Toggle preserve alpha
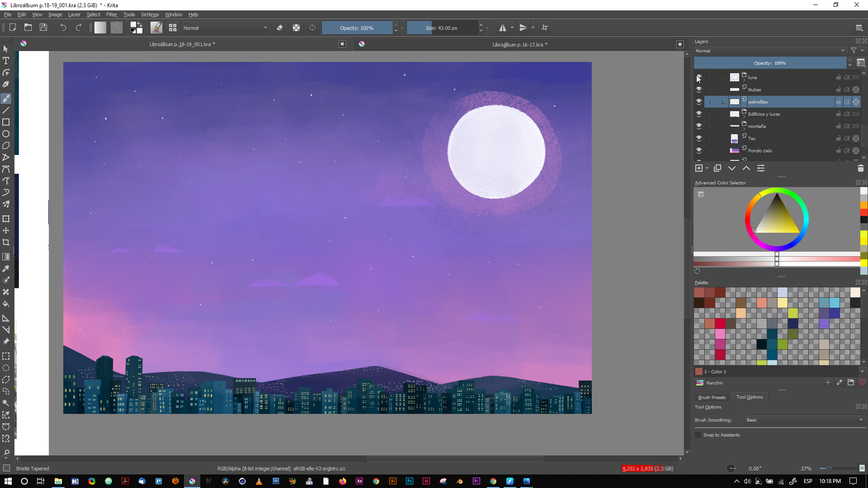868x488 pixels. coord(296,28)
